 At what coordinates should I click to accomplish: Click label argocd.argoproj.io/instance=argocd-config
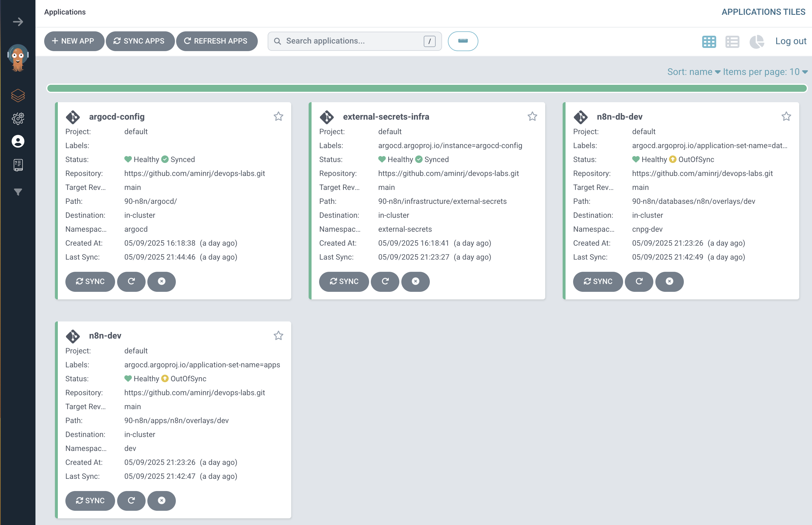[450, 145]
